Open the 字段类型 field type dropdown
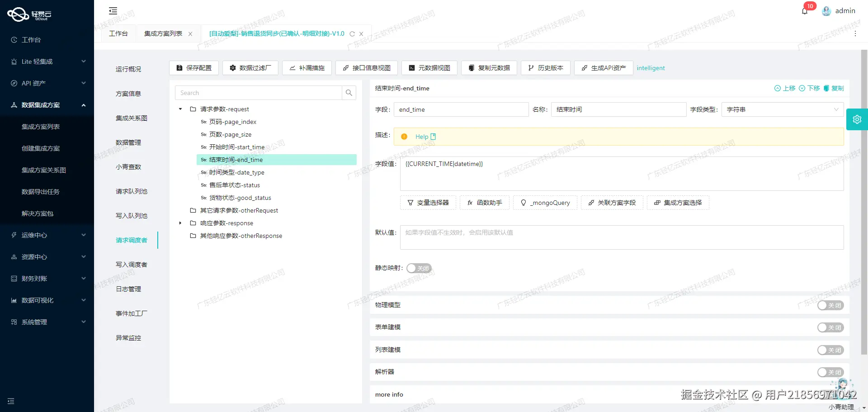The width and height of the screenshot is (868, 412). pos(782,109)
